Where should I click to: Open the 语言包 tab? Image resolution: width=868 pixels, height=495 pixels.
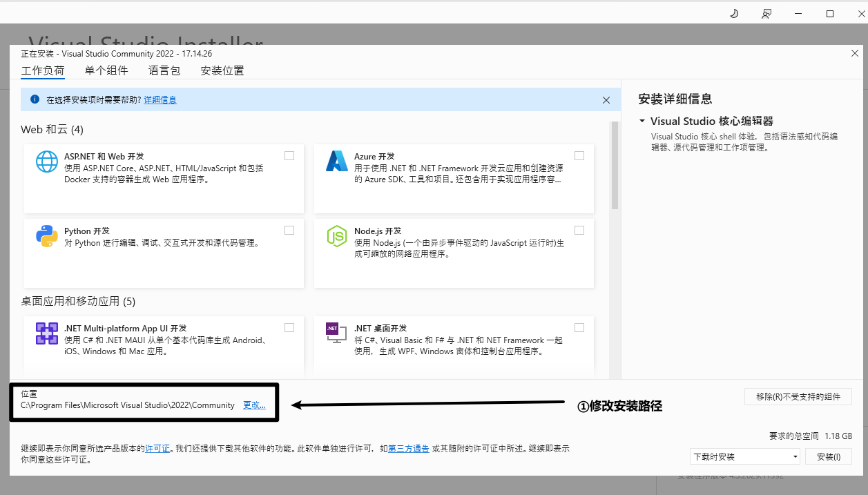click(x=164, y=70)
